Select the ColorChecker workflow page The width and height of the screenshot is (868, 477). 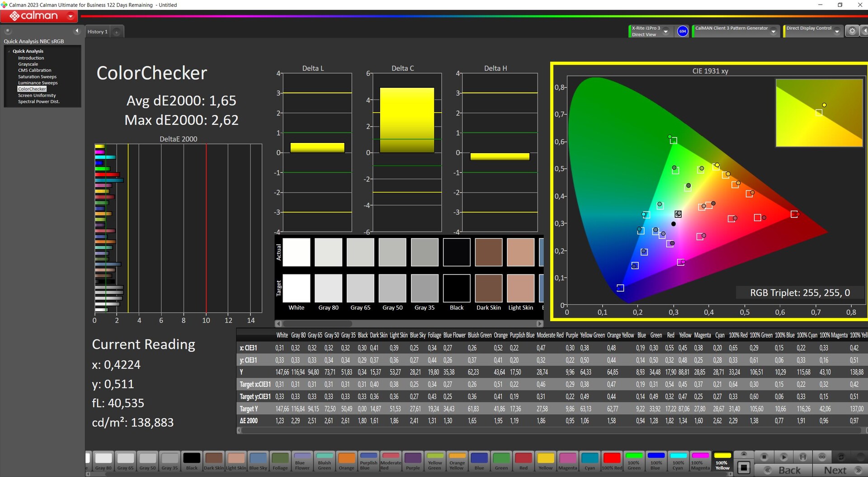[x=32, y=89]
